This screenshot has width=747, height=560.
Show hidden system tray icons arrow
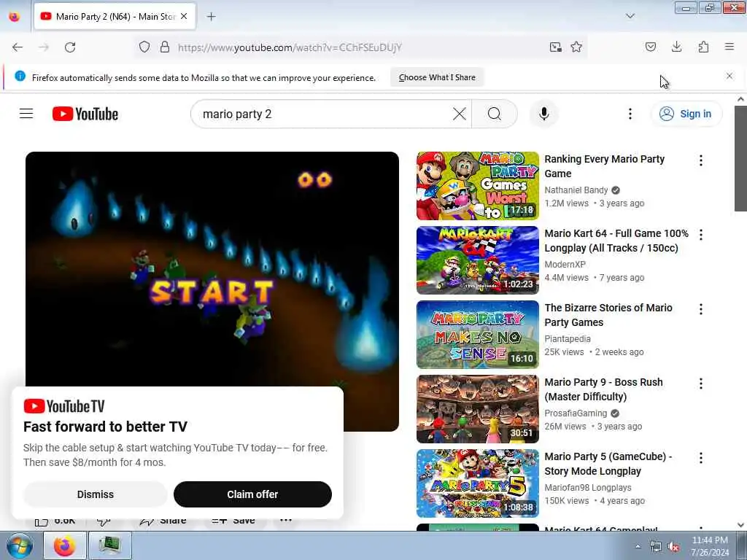coord(638,546)
